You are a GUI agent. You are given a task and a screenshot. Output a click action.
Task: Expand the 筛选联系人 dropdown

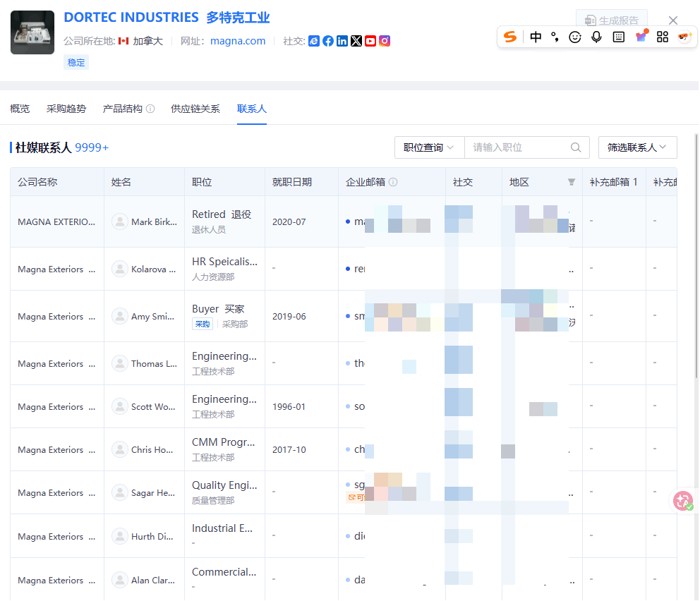pos(637,147)
